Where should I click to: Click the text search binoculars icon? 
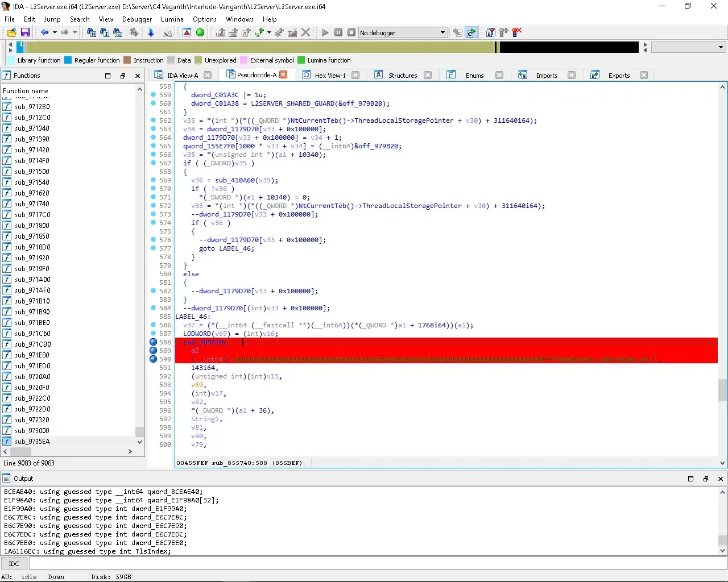tap(105, 32)
